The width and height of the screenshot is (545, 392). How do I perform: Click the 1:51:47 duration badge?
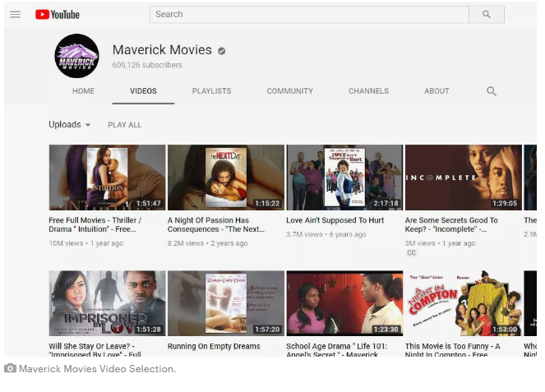click(149, 203)
